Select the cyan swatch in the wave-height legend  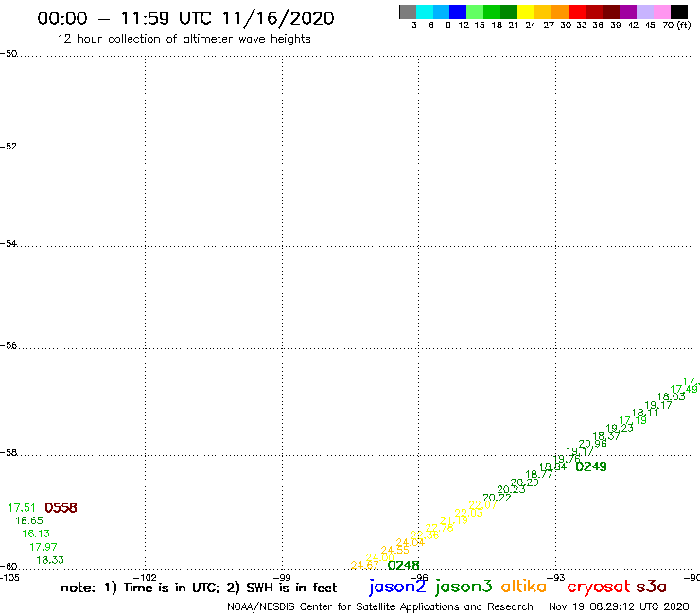(x=425, y=11)
